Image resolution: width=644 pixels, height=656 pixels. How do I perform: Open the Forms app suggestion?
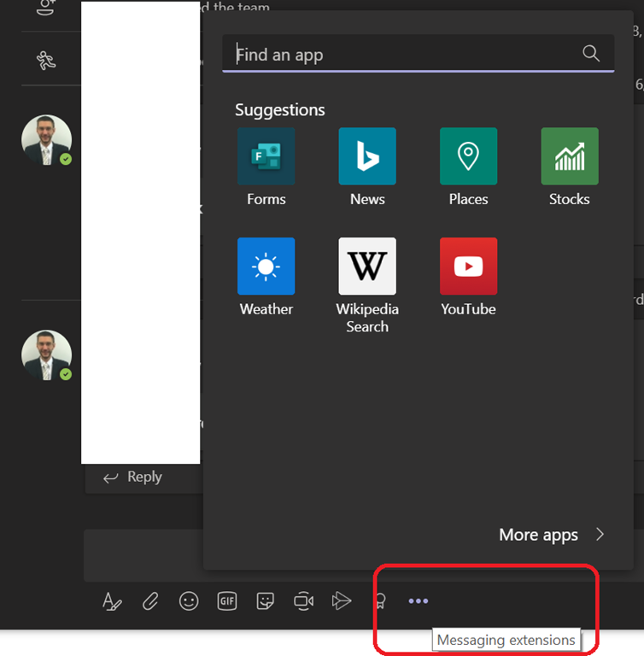[266, 157]
